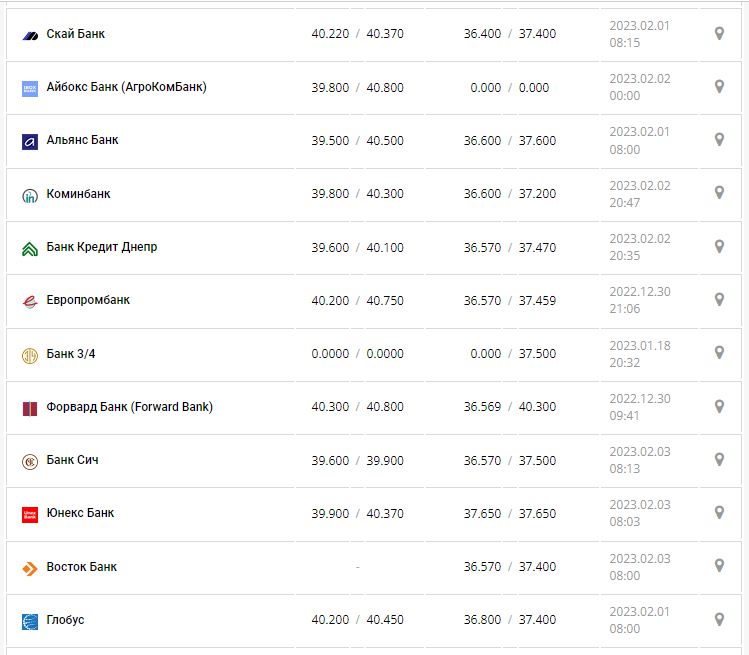Open location pin for Альянс Банк
The width and height of the screenshot is (749, 655).
click(x=719, y=140)
